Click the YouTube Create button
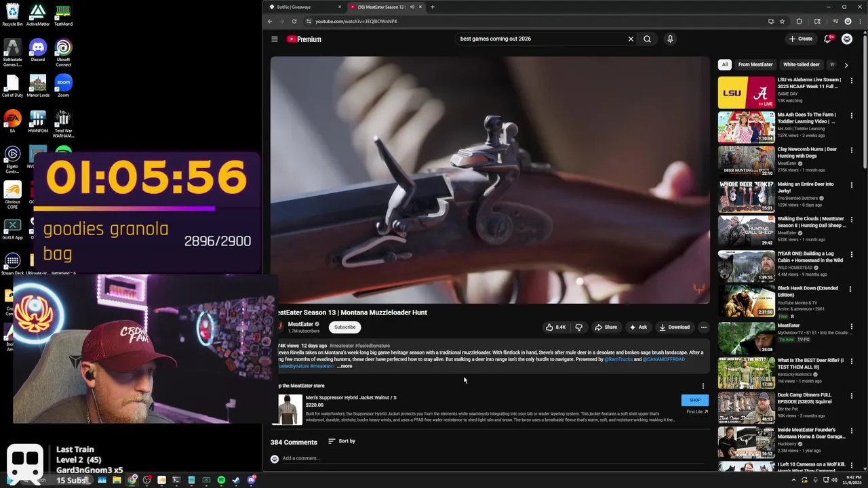Viewport: 868px width, 488px height. 801,39
